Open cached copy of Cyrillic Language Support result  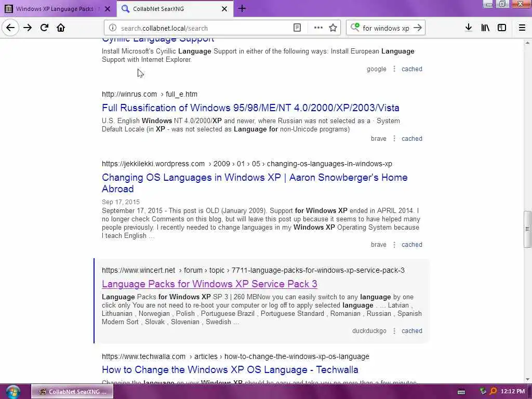click(x=412, y=69)
